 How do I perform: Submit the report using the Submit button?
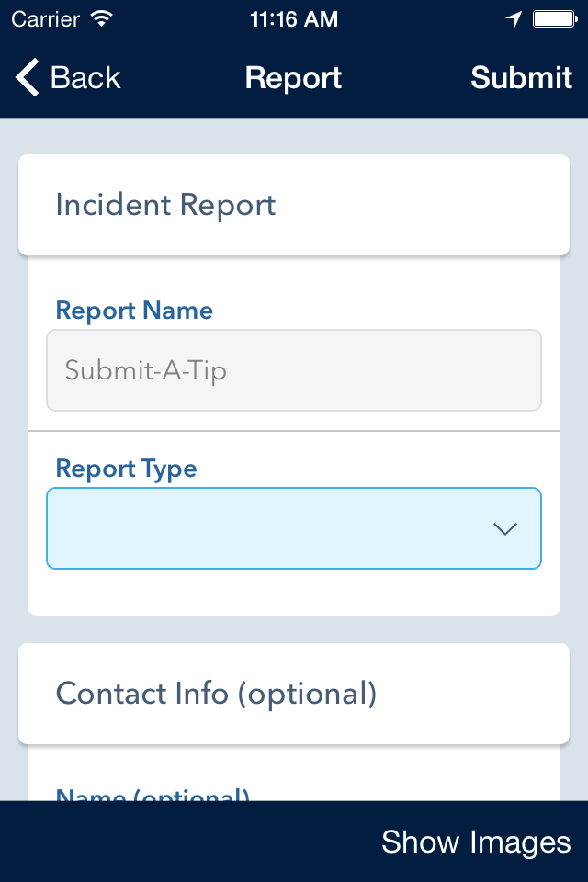[x=521, y=77]
